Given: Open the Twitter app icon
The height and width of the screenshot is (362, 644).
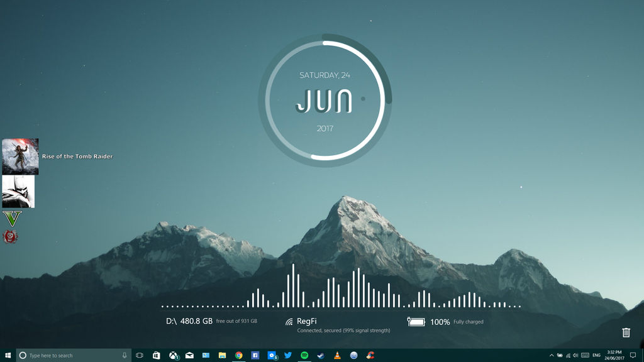Looking at the screenshot, I should [x=288, y=355].
